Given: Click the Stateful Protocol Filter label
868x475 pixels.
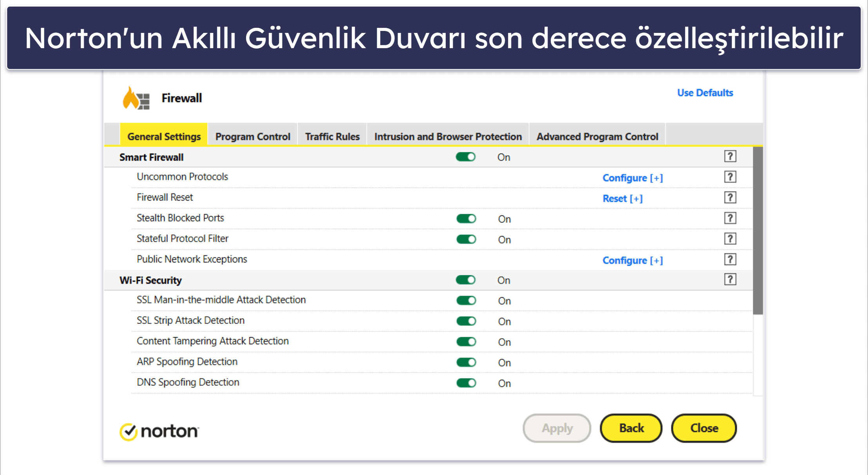Looking at the screenshot, I should 183,238.
